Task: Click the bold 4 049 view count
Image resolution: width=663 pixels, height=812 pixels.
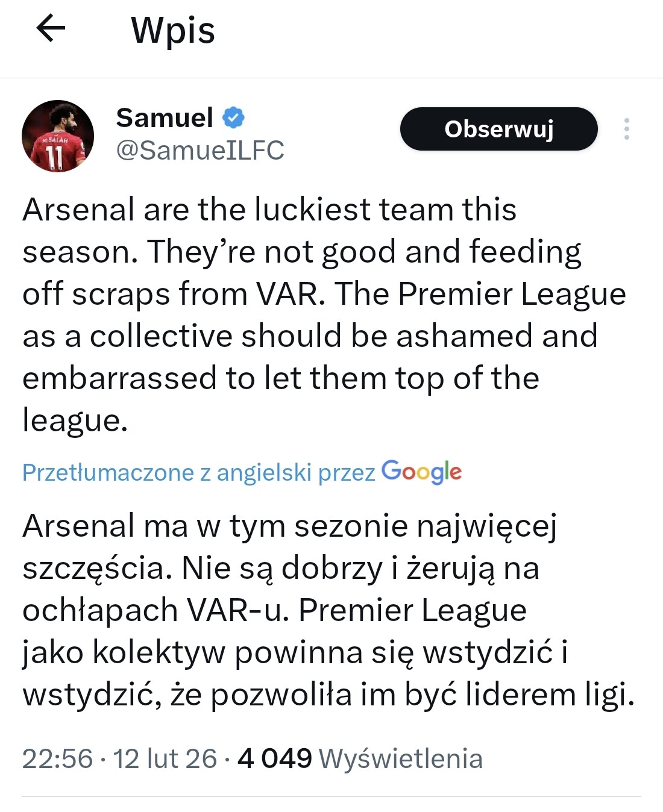Action: (x=275, y=758)
